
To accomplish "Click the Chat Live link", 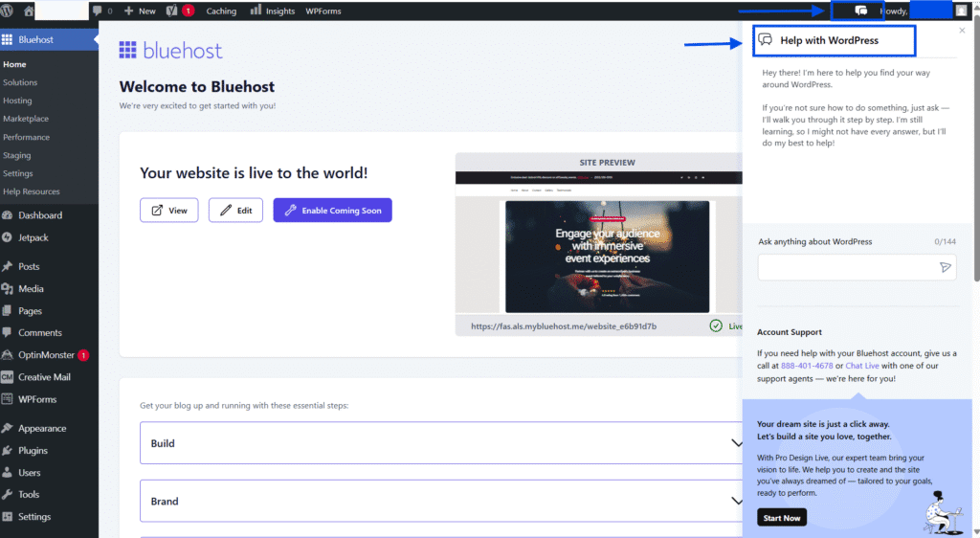I will (x=862, y=366).
